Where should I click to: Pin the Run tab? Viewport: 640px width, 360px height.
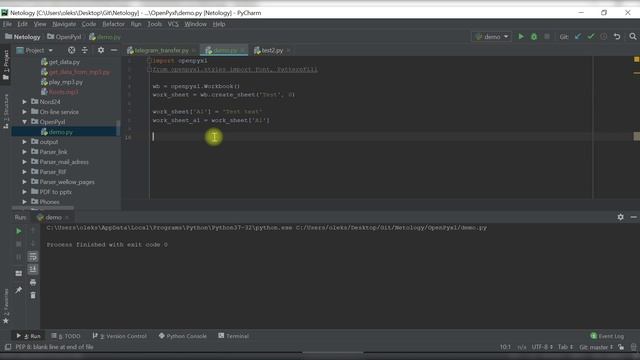pos(18,290)
